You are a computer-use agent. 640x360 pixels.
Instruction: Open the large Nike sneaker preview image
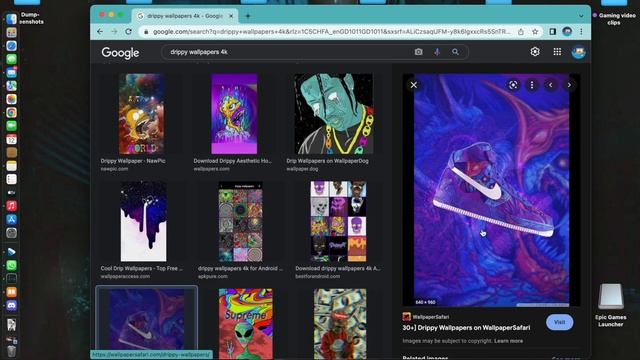491,190
